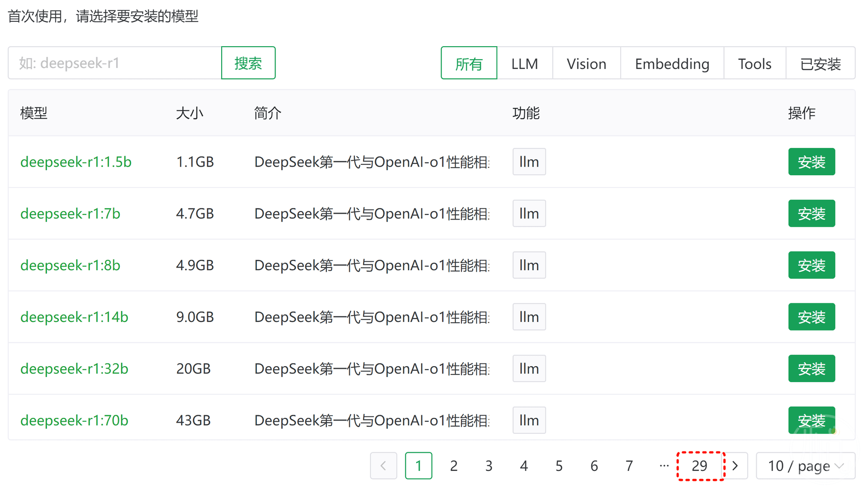Click the llm tag in deepseek-r1:70b row
This screenshot has height=493, width=868.
coord(529,420)
